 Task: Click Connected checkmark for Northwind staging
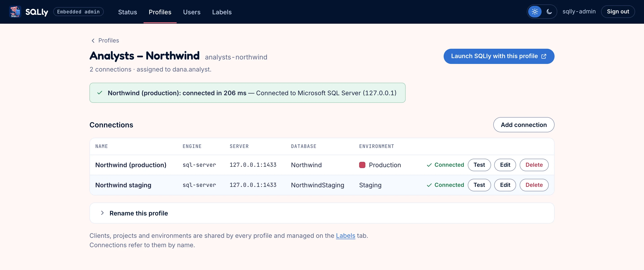pyautogui.click(x=429, y=185)
